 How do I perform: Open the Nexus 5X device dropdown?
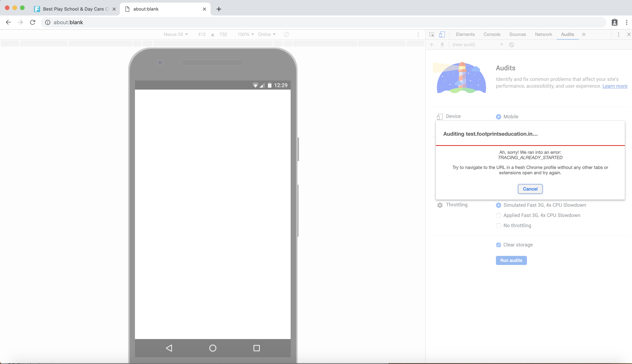coord(176,34)
